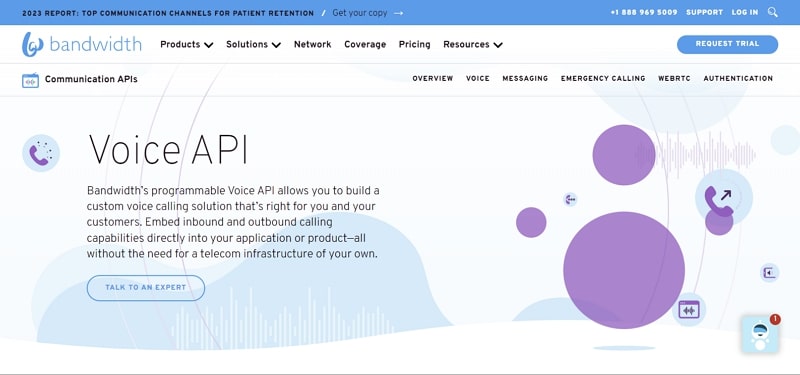Viewport: 800px width, 375px height.
Task: Click the purple phone icon beside Voice API
Action: point(41,153)
